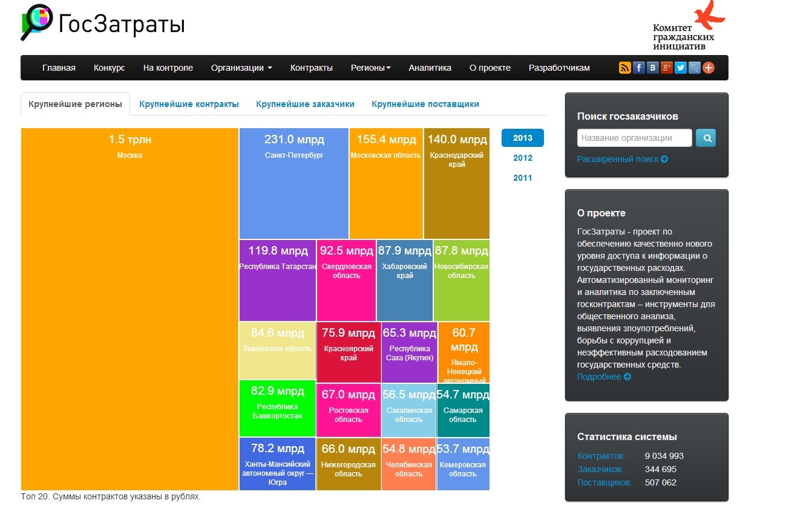Switch to Крупнейшие контракты tab
The image size is (786, 532).
click(x=189, y=104)
